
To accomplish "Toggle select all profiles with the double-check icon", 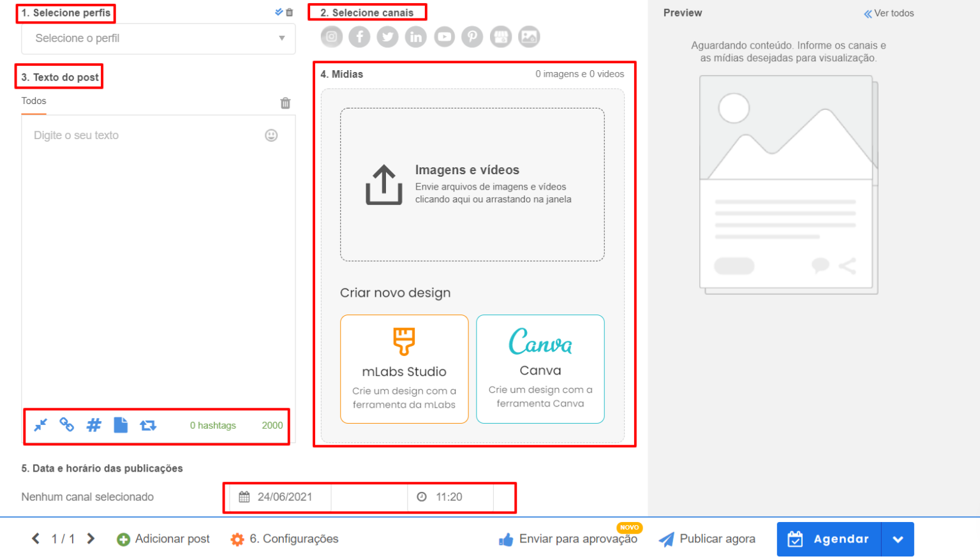I will (x=279, y=11).
